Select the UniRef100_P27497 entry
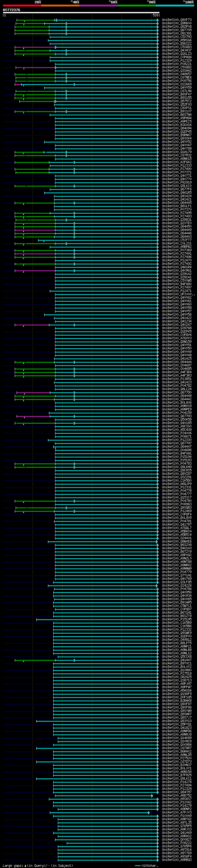The width and height of the screenshot is (197, 868). click(176, 287)
